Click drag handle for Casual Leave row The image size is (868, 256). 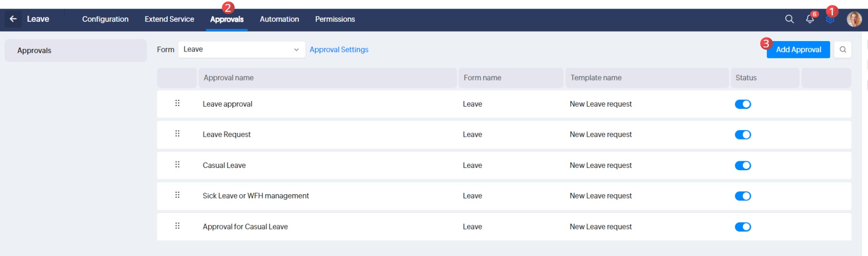click(x=177, y=165)
